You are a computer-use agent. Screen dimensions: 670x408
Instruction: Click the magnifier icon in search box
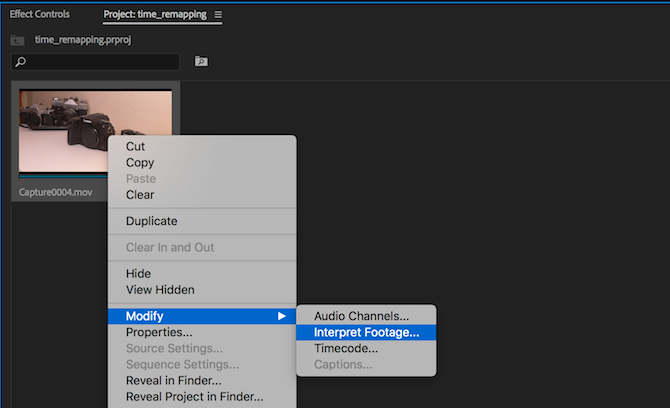click(21, 62)
